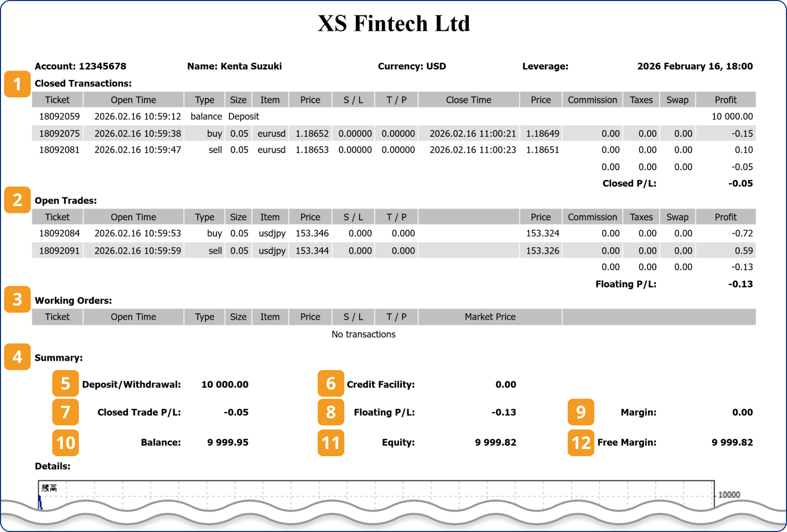Click the Market Price column header
Viewport: 787px width, 532px height.
pyautogui.click(x=490, y=317)
